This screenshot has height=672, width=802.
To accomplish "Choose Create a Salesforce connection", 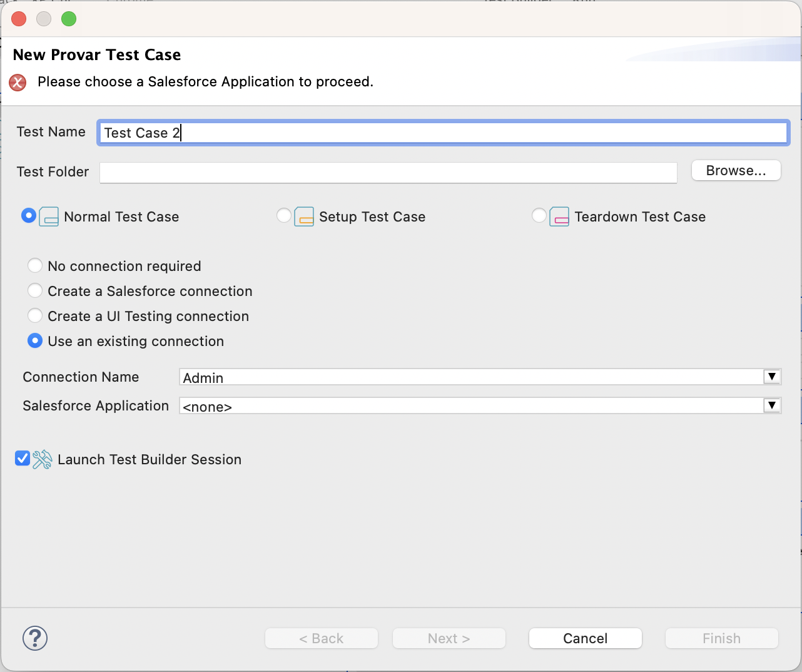I will [35, 290].
